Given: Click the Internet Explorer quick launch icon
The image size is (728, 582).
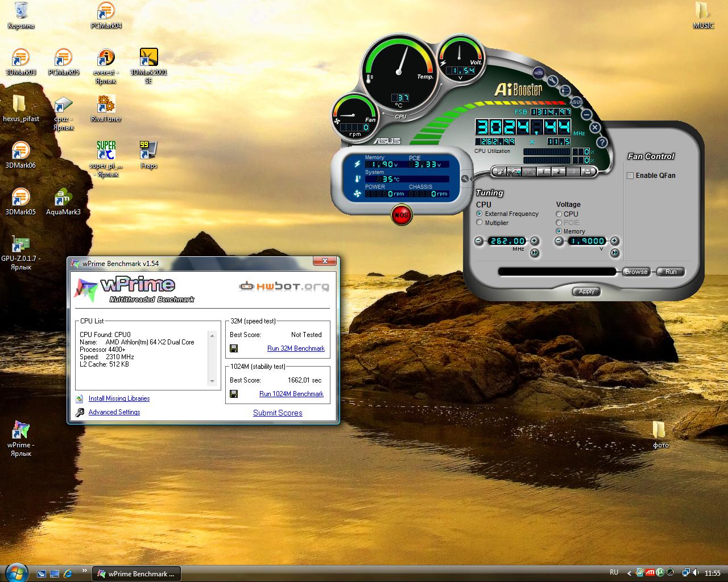Looking at the screenshot, I should pos(68,573).
